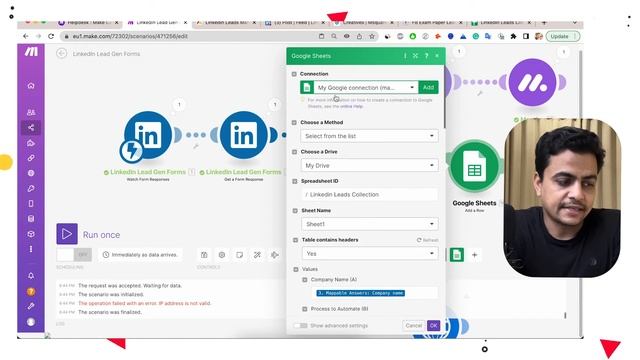This screenshot has height=360, width=640.
Task: Select Google Sheets Add a Row module
Action: tap(474, 167)
